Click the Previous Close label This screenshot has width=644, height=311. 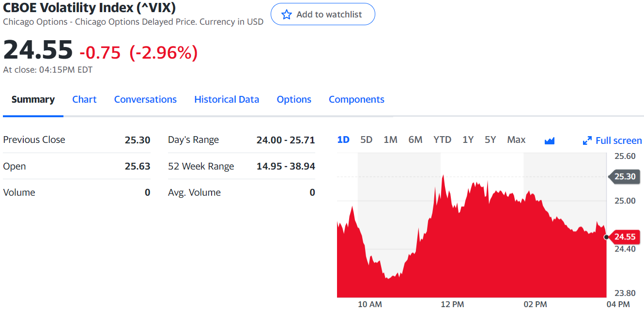34,140
